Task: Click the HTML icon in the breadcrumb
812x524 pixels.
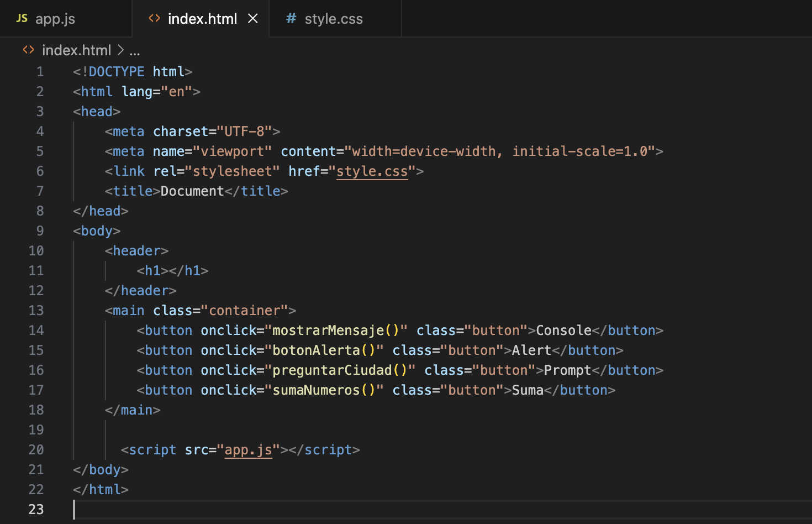Action: tap(28, 50)
